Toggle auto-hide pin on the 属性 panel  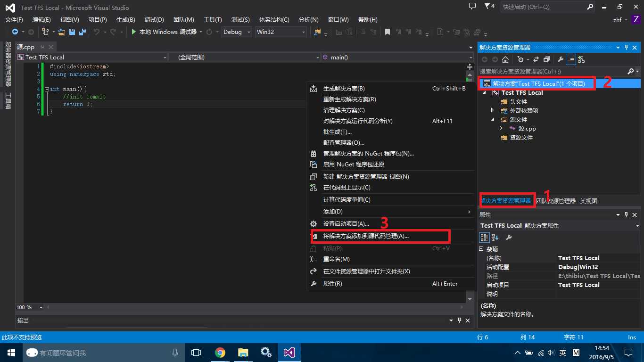tap(627, 214)
